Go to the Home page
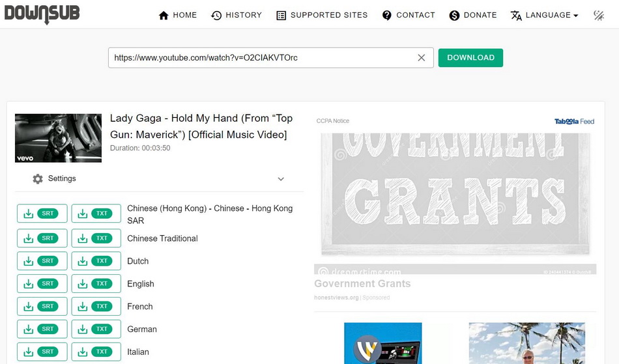Viewport: 619px width, 364px height. pos(178,15)
